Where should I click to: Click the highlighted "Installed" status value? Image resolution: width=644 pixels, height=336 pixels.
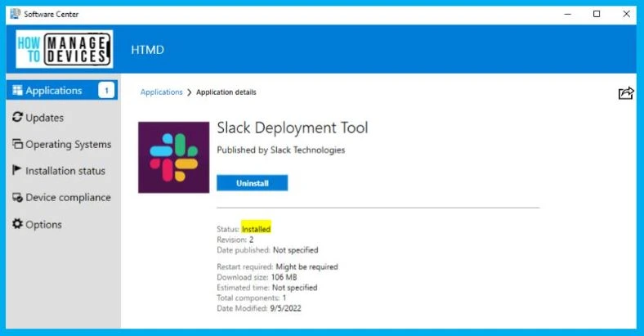pyautogui.click(x=256, y=229)
